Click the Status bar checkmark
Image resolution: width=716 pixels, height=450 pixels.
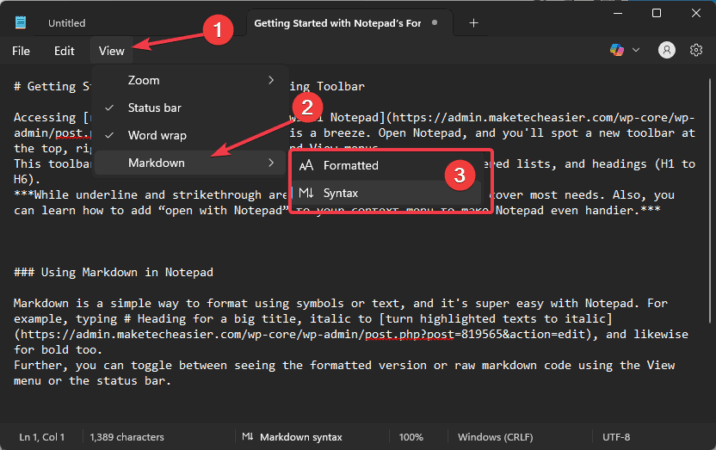click(x=109, y=108)
